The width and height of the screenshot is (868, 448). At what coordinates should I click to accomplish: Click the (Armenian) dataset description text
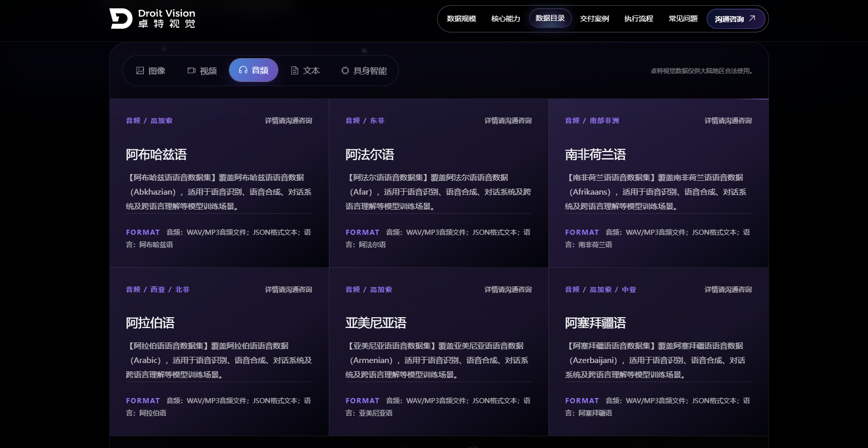pyautogui.click(x=439, y=360)
